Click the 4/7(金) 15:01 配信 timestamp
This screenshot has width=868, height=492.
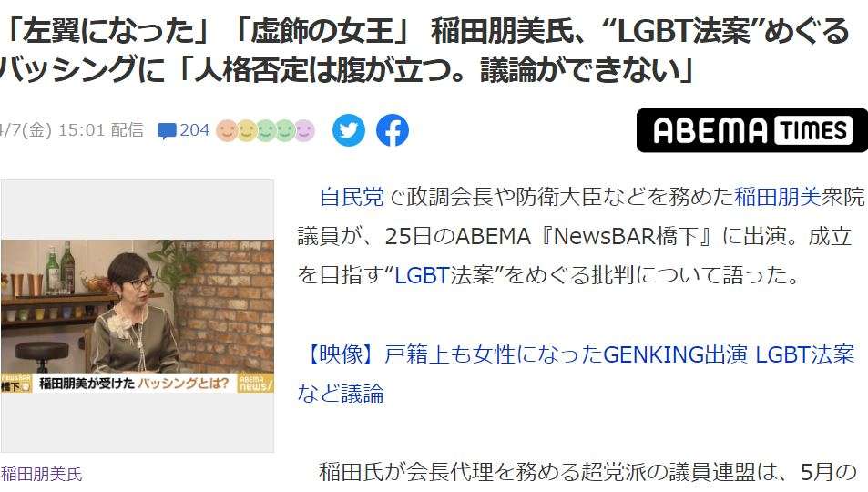point(71,130)
